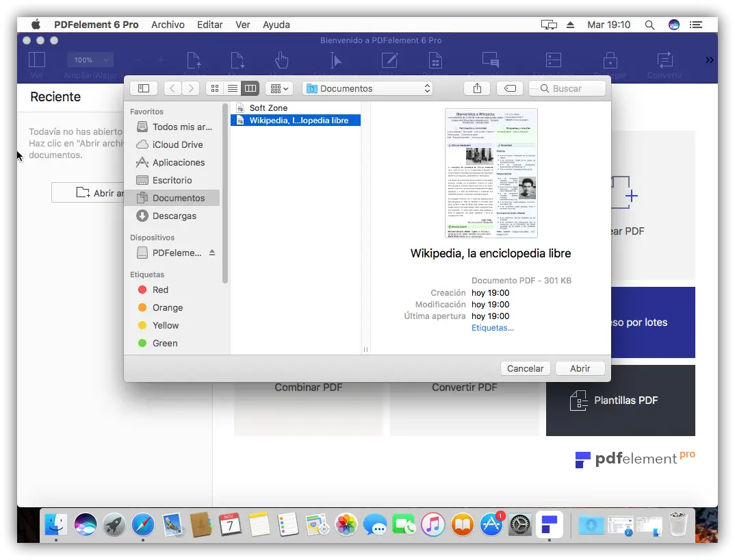Click the Etiquetas... link
735x560 pixels.
(x=492, y=328)
